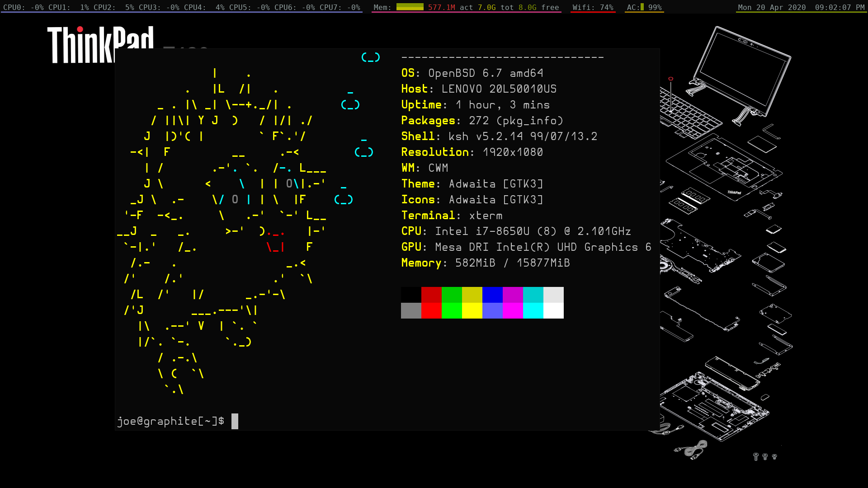Viewport: 868px width, 488px height.
Task: Click the black color block in top row
Action: [411, 295]
